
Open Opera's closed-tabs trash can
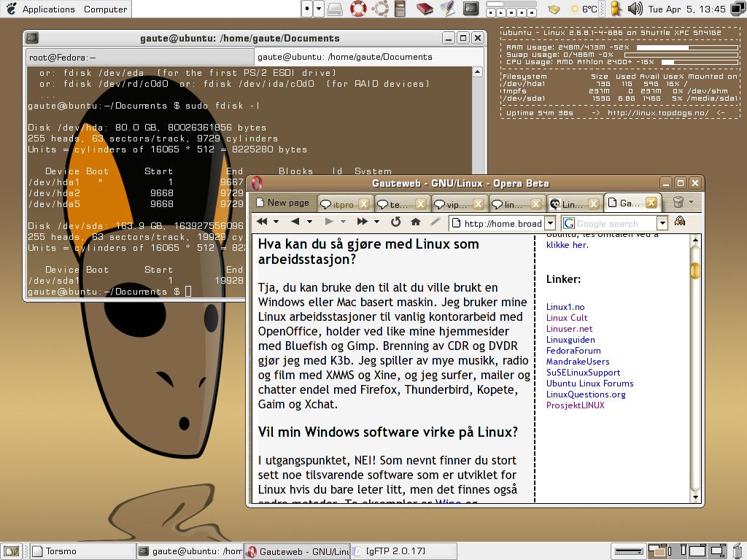(678, 203)
